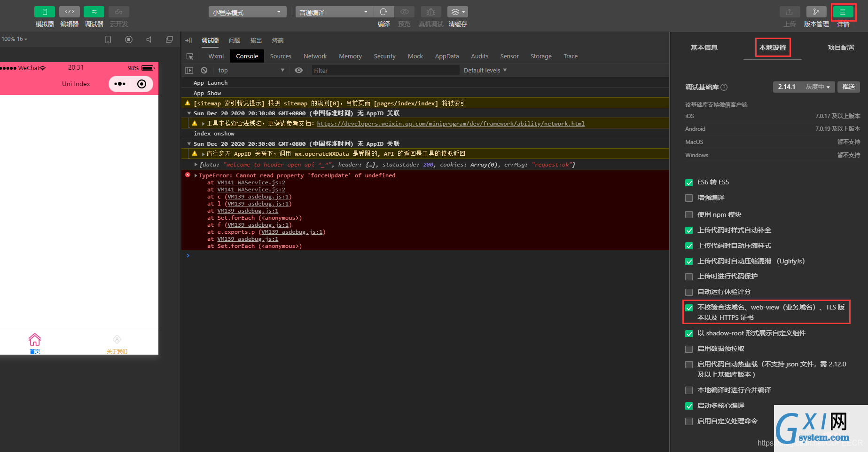This screenshot has height=452, width=868.
Task: Switch to the 终端 terminal panel tab
Action: [278, 40]
